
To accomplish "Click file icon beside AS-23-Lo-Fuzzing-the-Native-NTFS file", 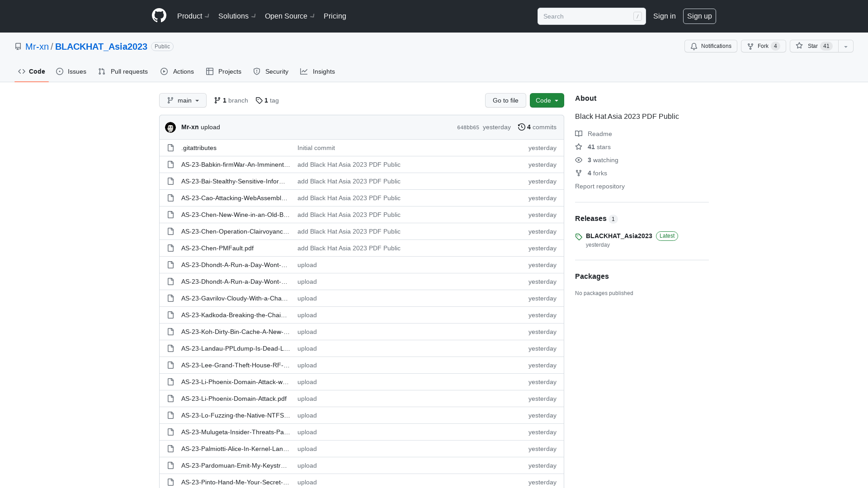I will pos(170,415).
